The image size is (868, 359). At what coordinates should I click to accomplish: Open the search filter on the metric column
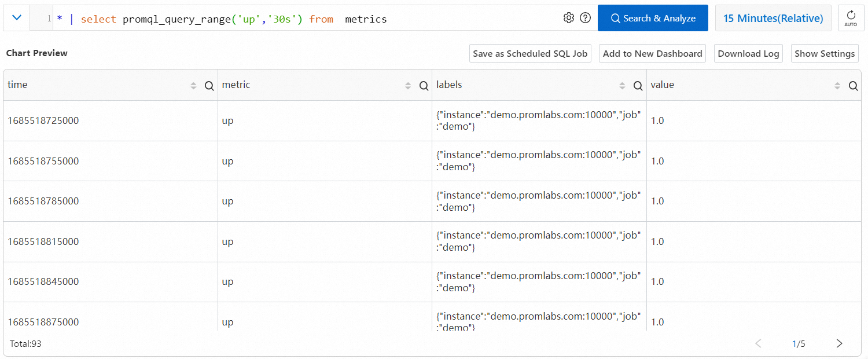(424, 85)
